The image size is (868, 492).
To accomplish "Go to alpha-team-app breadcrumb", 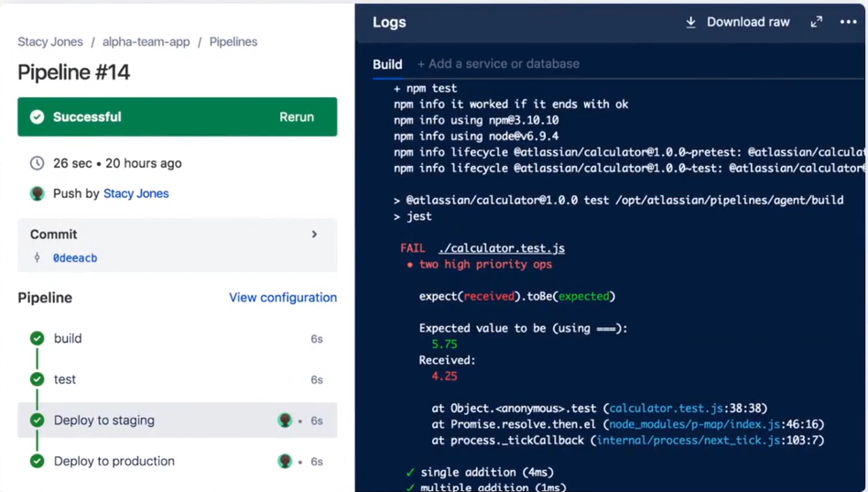I will pyautogui.click(x=146, y=41).
